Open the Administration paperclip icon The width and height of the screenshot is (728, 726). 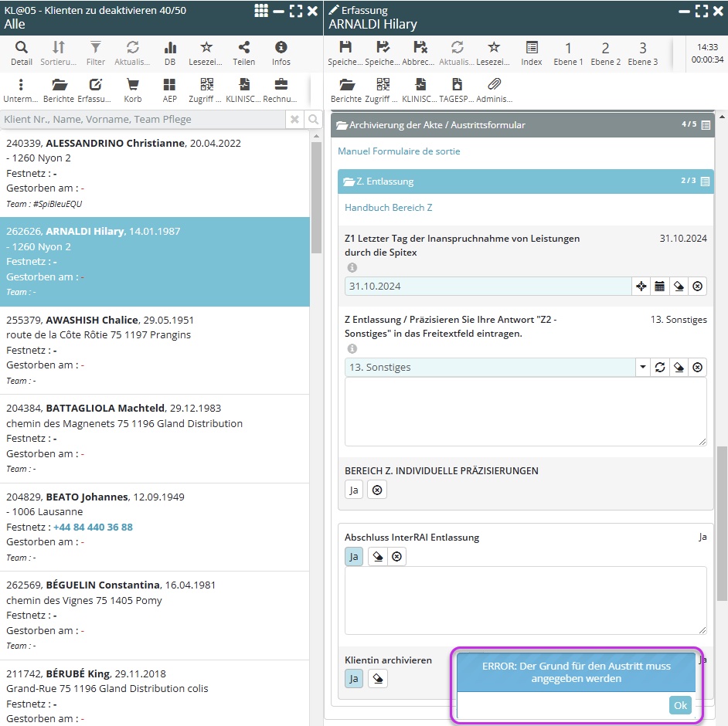(x=494, y=90)
